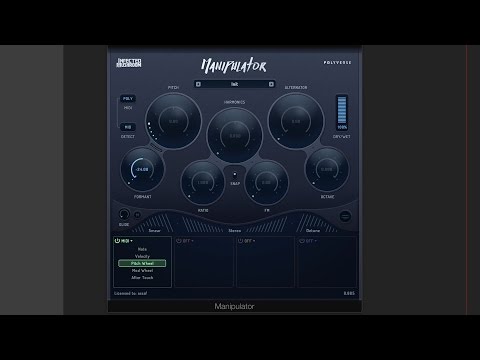
Task: Click the Manipulator title logo
Action: click(x=234, y=65)
